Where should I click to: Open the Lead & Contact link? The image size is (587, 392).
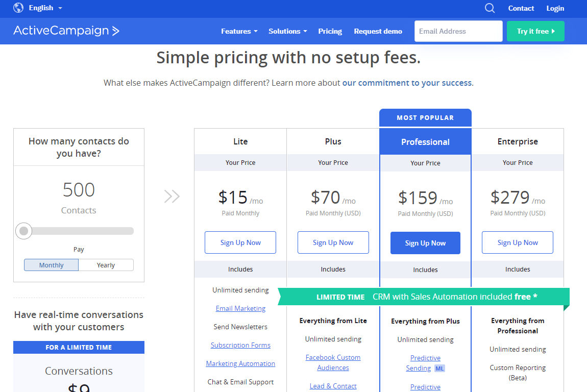333,386
